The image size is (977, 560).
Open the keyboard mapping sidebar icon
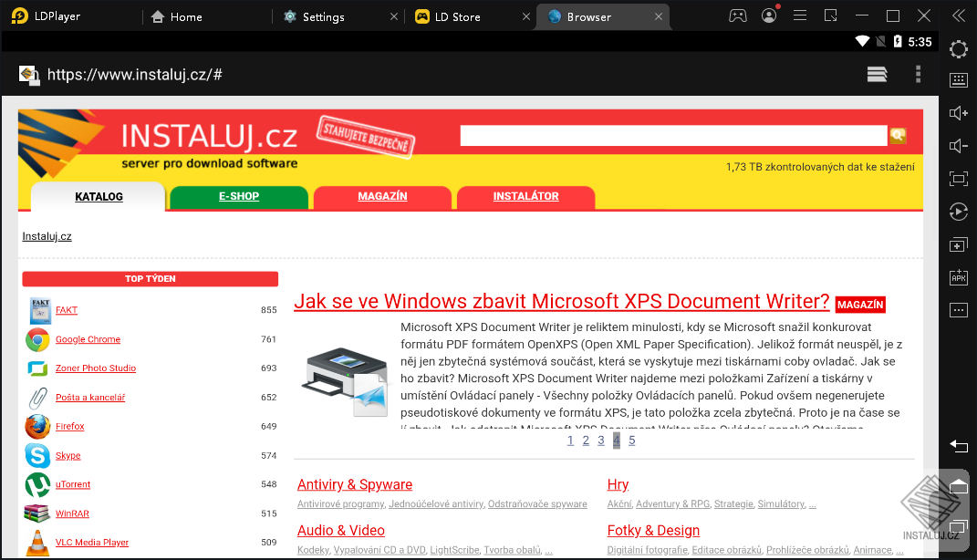[959, 79]
